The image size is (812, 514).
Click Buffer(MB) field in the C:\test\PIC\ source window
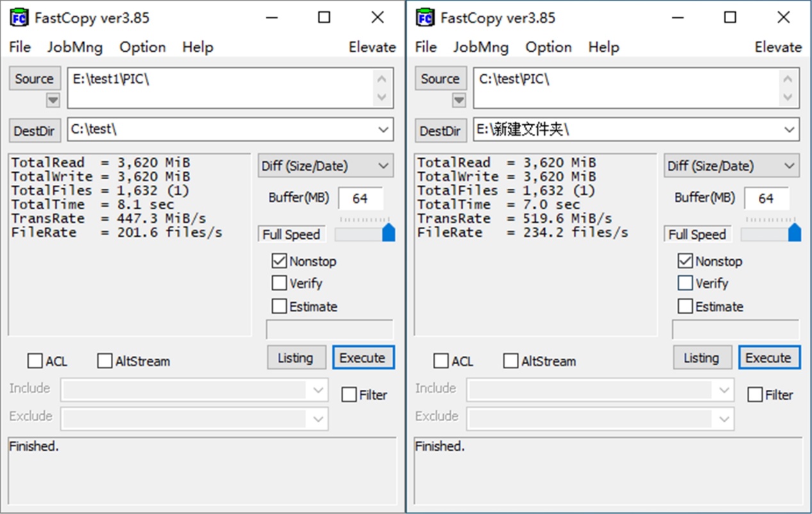click(767, 198)
